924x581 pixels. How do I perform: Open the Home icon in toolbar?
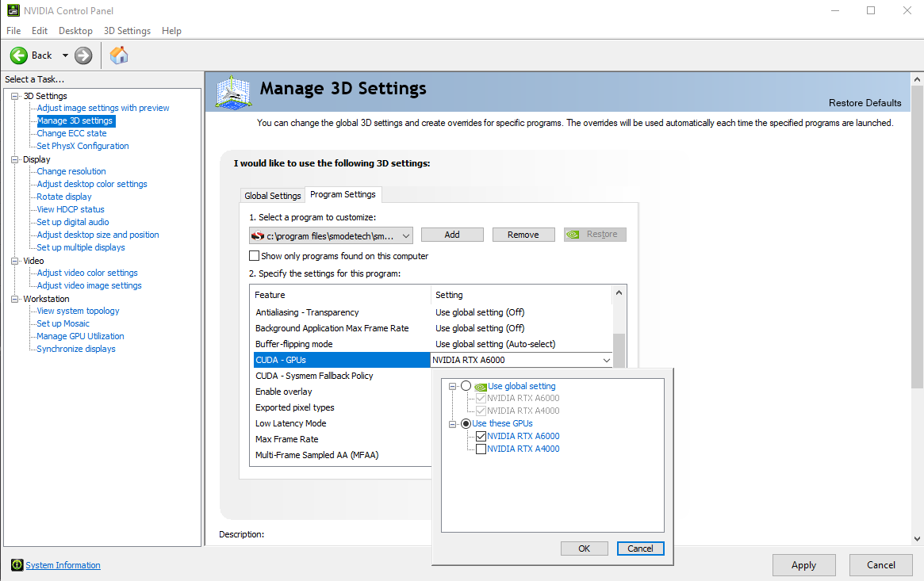pyautogui.click(x=119, y=55)
